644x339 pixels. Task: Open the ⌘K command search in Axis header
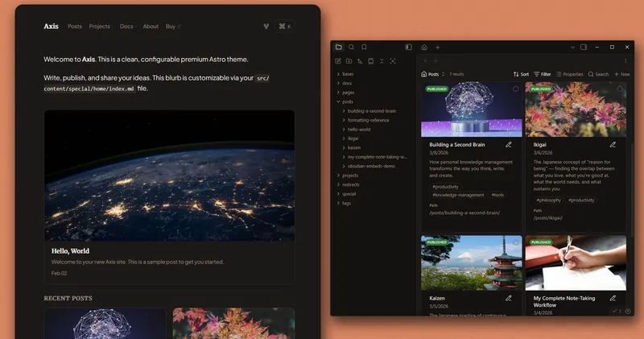pyautogui.click(x=285, y=27)
